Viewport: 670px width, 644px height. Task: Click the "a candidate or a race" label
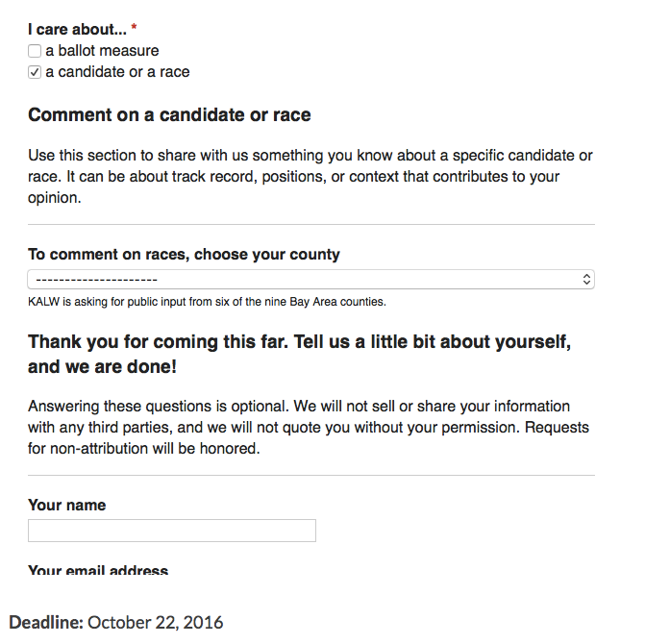(x=117, y=72)
